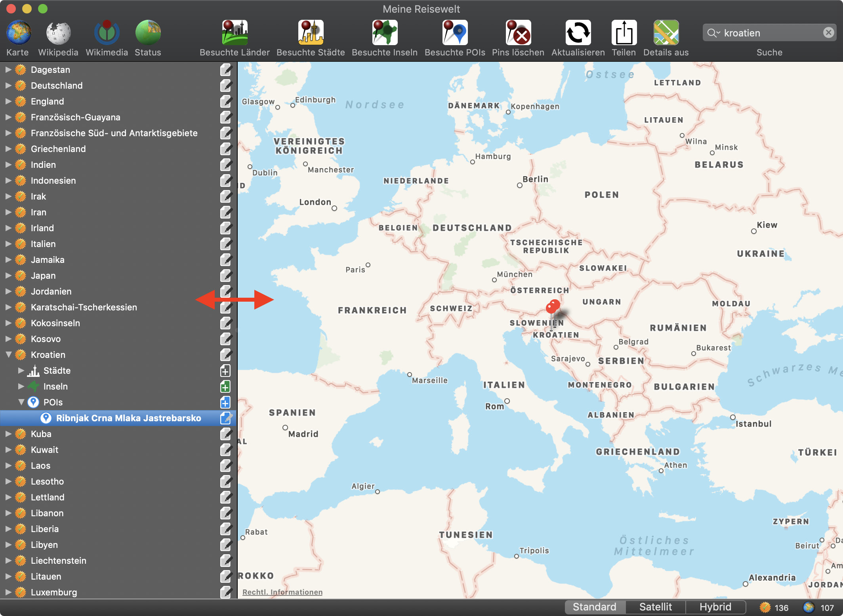Open the Teilen share menu
Image resolution: width=843 pixels, height=616 pixels.
tap(624, 33)
